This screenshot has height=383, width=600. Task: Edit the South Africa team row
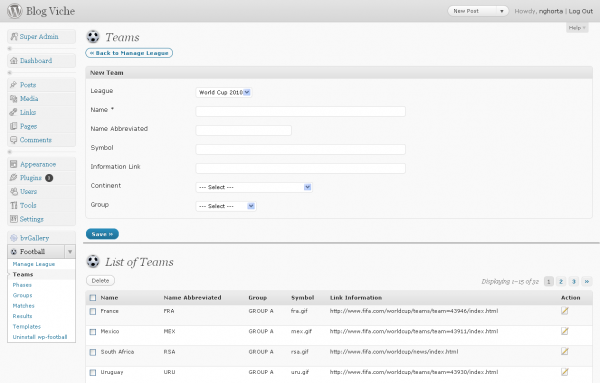pos(565,351)
